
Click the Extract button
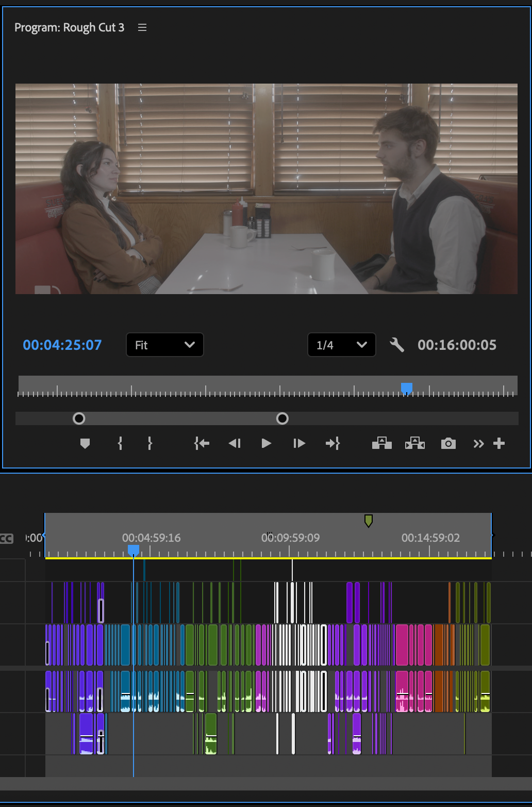click(x=415, y=443)
